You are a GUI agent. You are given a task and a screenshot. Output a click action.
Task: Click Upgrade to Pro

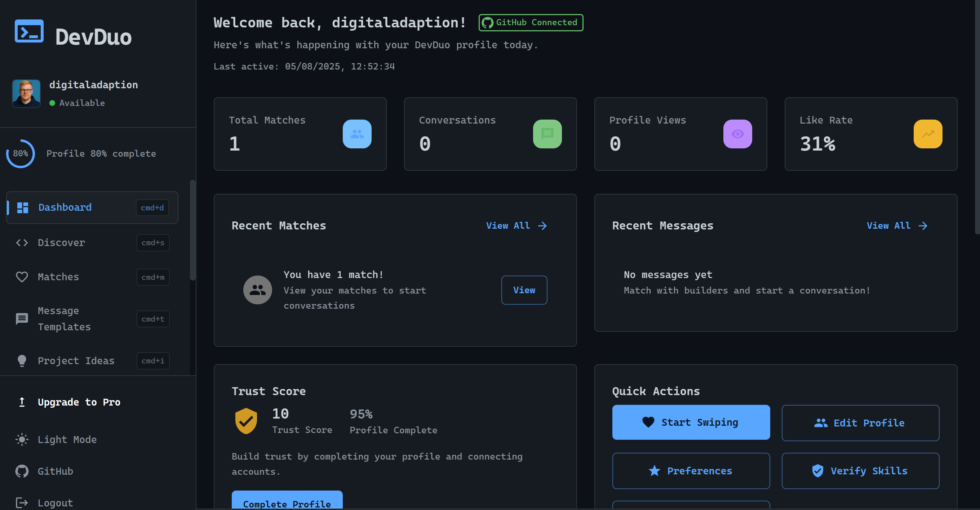[79, 402]
